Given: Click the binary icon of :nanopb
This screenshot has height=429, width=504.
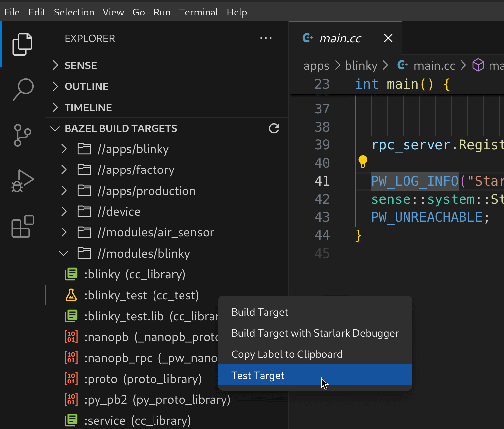Looking at the screenshot, I should point(71,337).
